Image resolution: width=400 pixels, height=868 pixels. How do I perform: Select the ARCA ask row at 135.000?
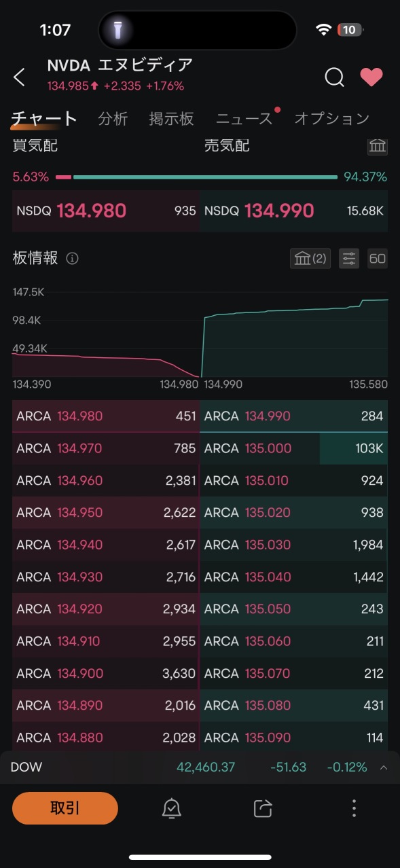(x=294, y=448)
